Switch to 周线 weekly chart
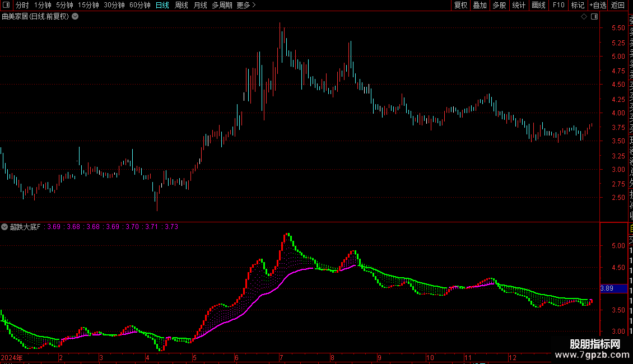633x364 pixels. point(181,5)
